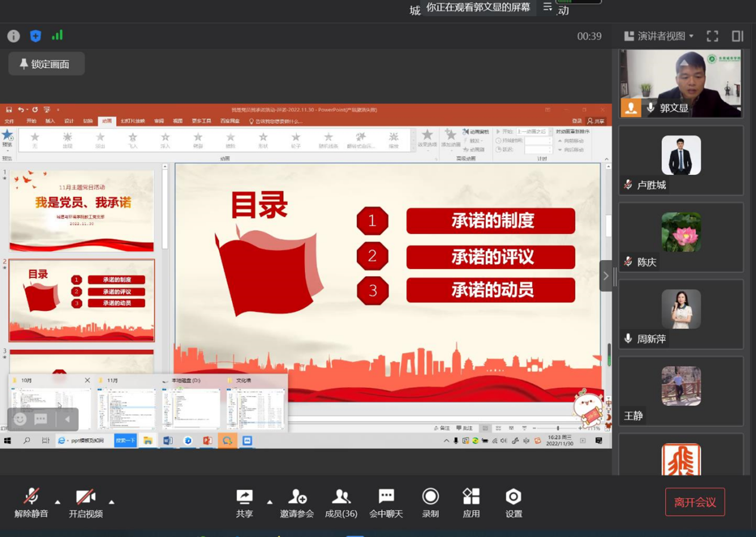This screenshot has height=537, width=756.
Task: Click Windows Start button in shared screen
Action: tap(8, 441)
